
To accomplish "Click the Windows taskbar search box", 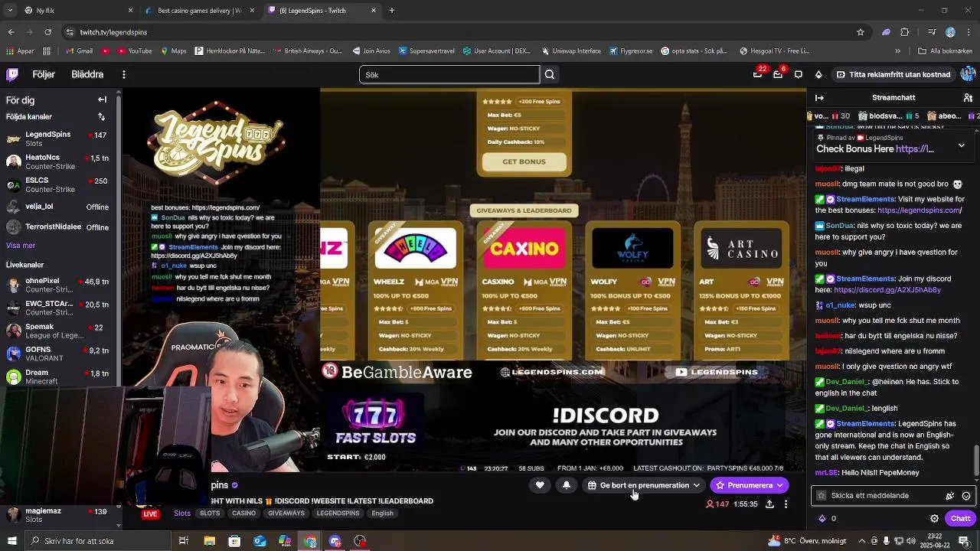I will 97,541.
